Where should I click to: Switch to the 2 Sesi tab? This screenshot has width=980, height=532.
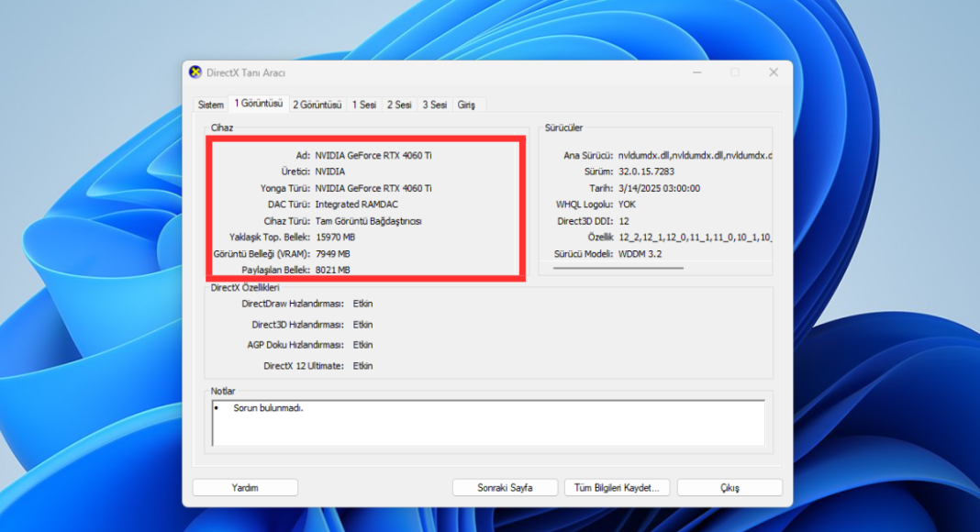(399, 105)
